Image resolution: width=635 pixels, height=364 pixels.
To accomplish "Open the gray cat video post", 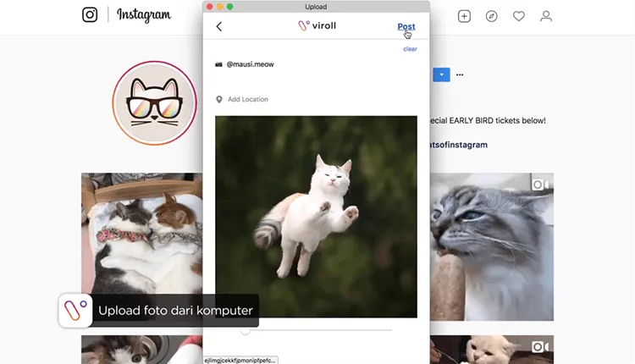I will click(492, 247).
